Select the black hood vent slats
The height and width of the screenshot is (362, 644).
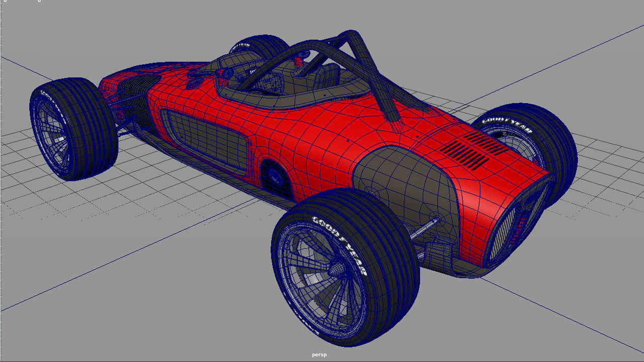tap(474, 149)
